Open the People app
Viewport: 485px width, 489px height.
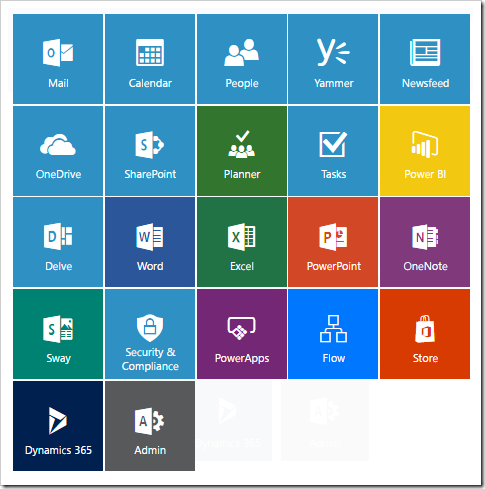(x=242, y=59)
